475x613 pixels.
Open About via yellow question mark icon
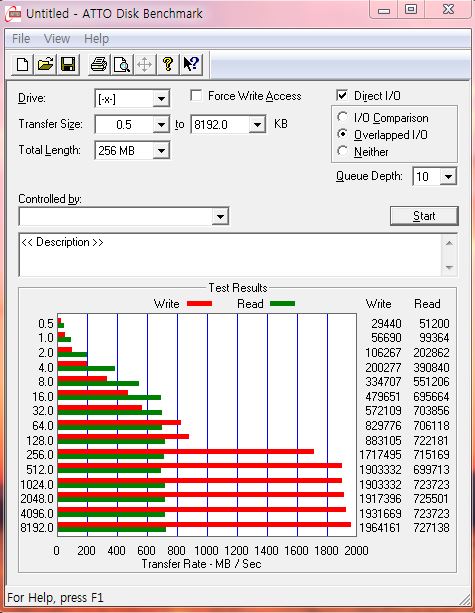click(168, 64)
